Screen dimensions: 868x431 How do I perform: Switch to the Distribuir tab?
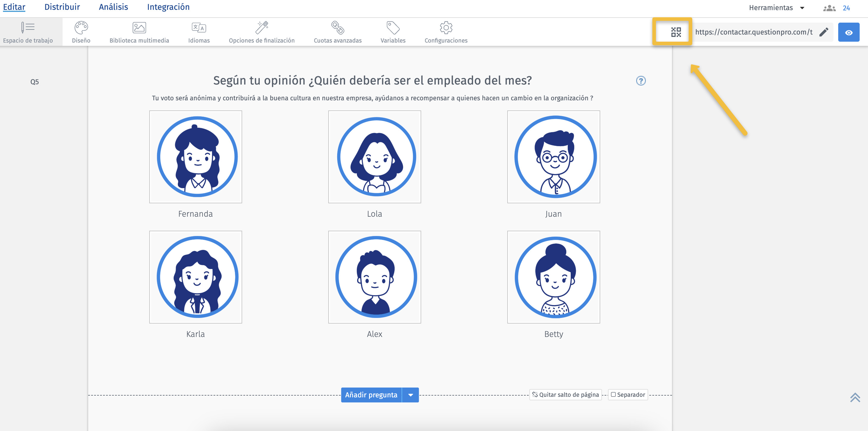[62, 7]
